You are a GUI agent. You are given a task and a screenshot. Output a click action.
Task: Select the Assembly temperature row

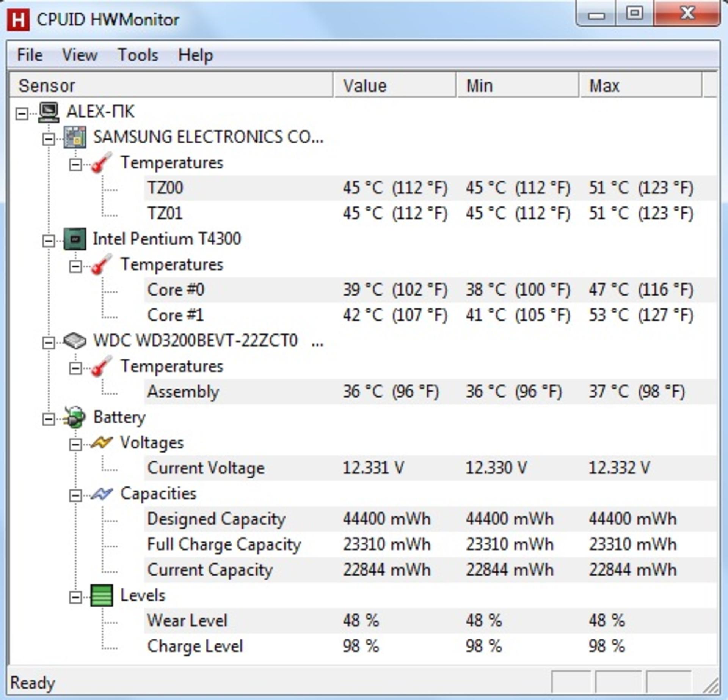point(430,392)
